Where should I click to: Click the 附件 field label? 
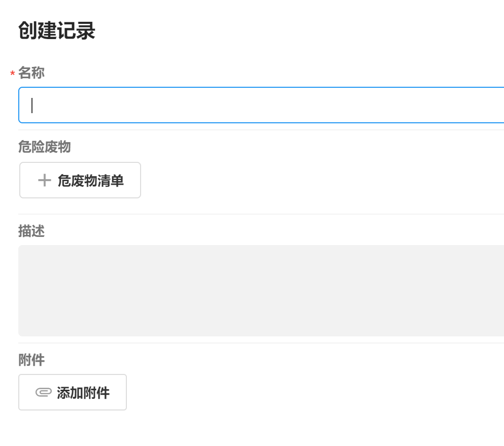31,360
